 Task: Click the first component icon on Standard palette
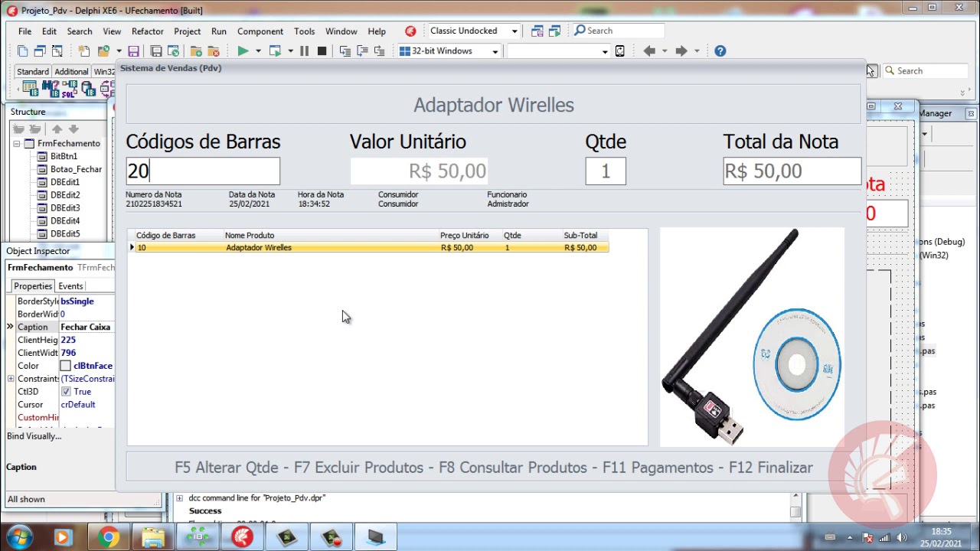[31, 89]
